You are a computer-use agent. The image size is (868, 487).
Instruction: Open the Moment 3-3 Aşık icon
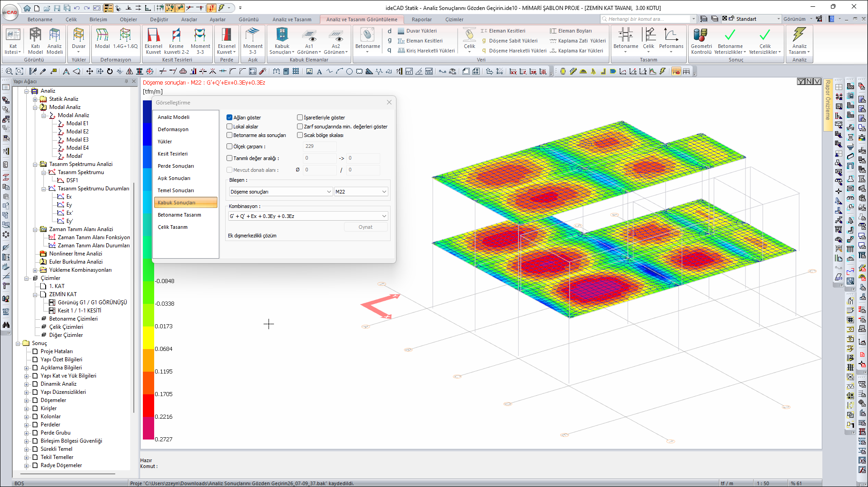pyautogui.click(x=253, y=40)
